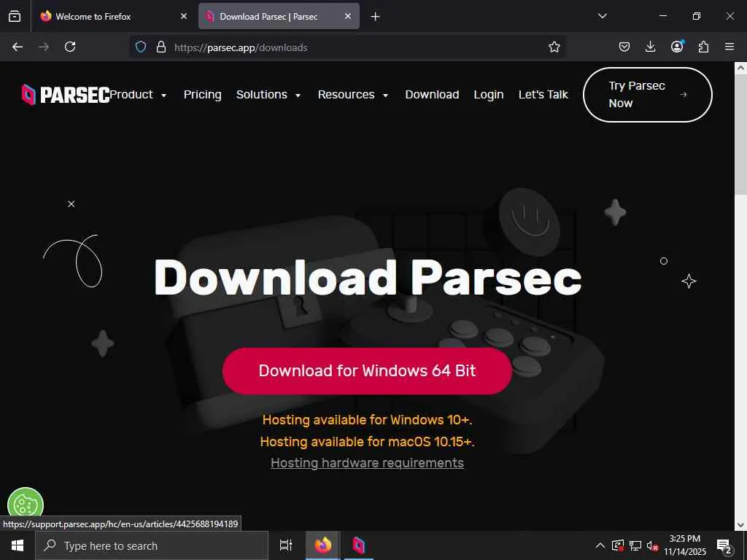Select the Download Parsec tab

click(x=279, y=16)
